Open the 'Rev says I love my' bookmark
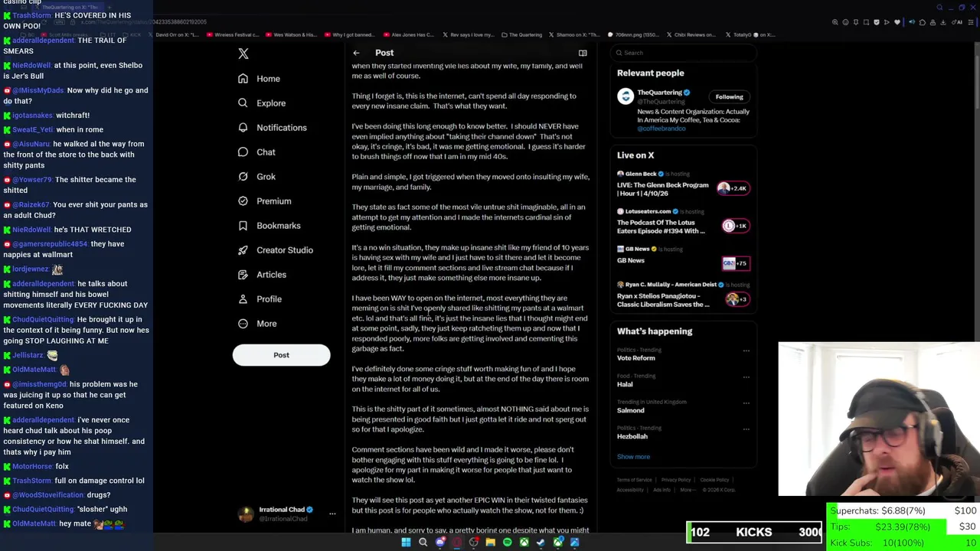980x551 pixels. click(468, 34)
